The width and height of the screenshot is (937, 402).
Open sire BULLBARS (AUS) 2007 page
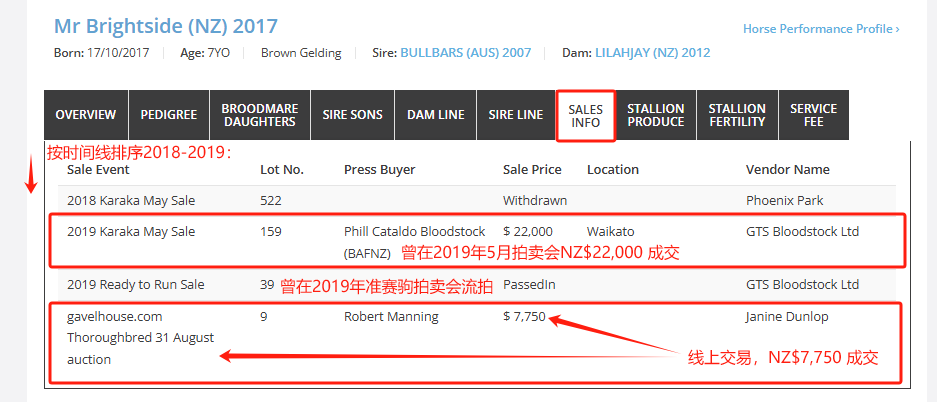(x=466, y=53)
